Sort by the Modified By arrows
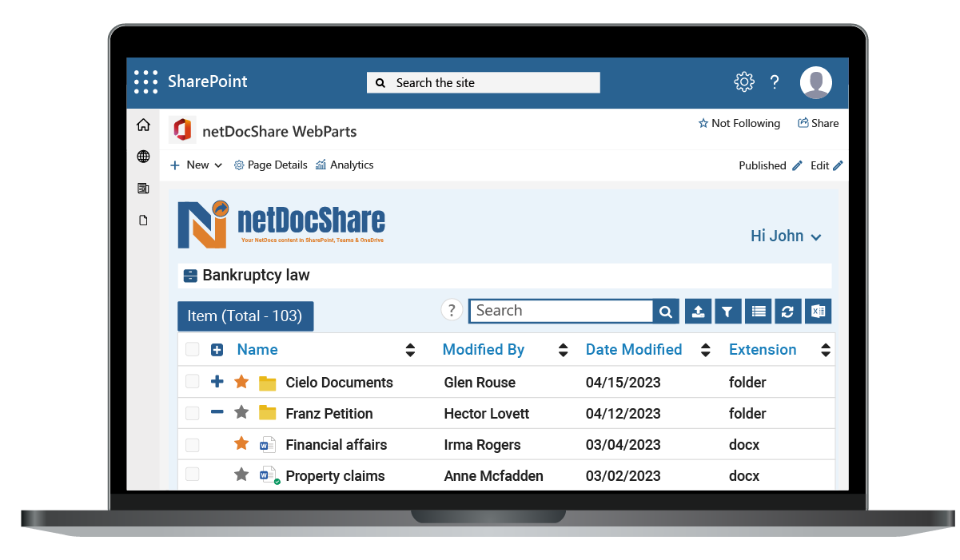Screen dimensions: 960x560 click(x=564, y=350)
